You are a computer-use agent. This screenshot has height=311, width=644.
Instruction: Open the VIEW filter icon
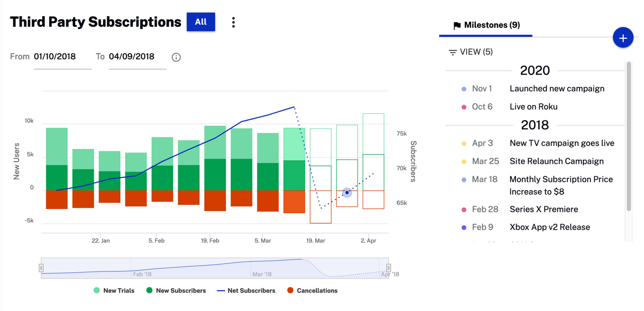453,52
